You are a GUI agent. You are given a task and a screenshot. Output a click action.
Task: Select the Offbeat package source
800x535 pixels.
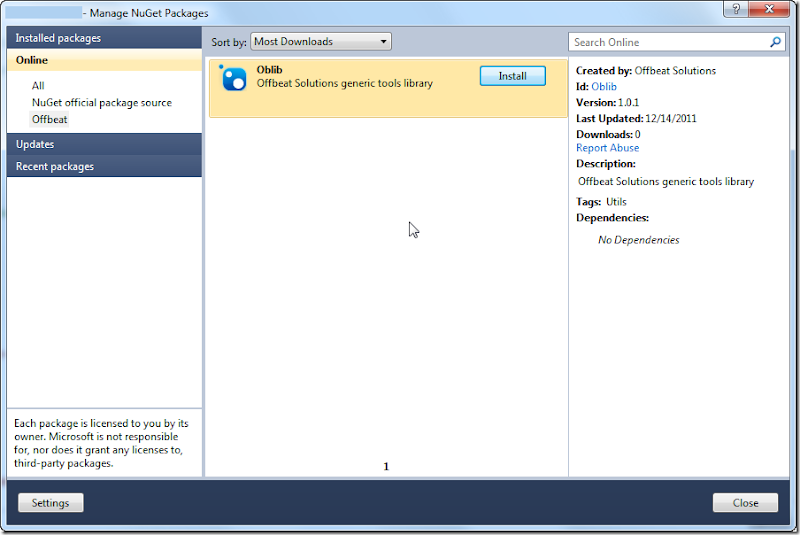pos(49,119)
